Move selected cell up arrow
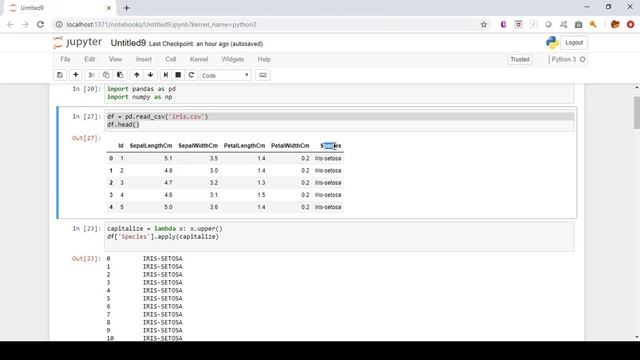The image size is (640, 360). (x=137, y=75)
